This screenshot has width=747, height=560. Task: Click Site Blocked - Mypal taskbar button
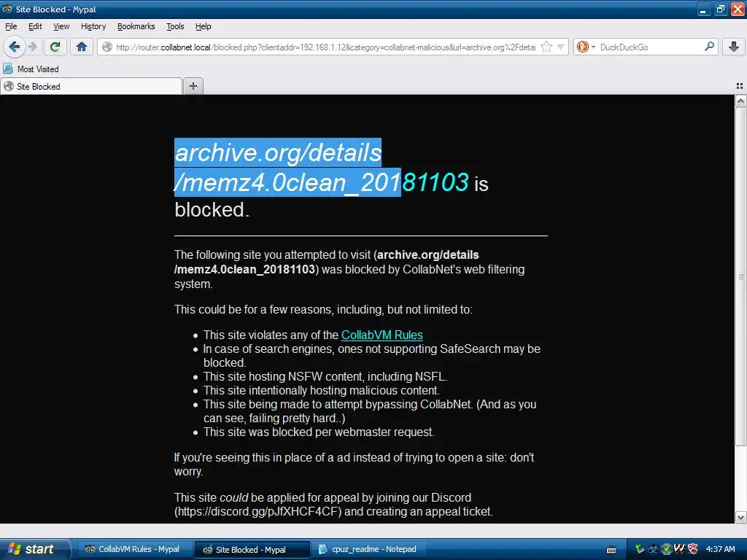[252, 550]
